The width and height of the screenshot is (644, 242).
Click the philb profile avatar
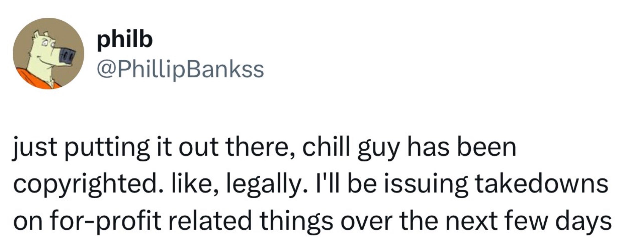[48, 53]
